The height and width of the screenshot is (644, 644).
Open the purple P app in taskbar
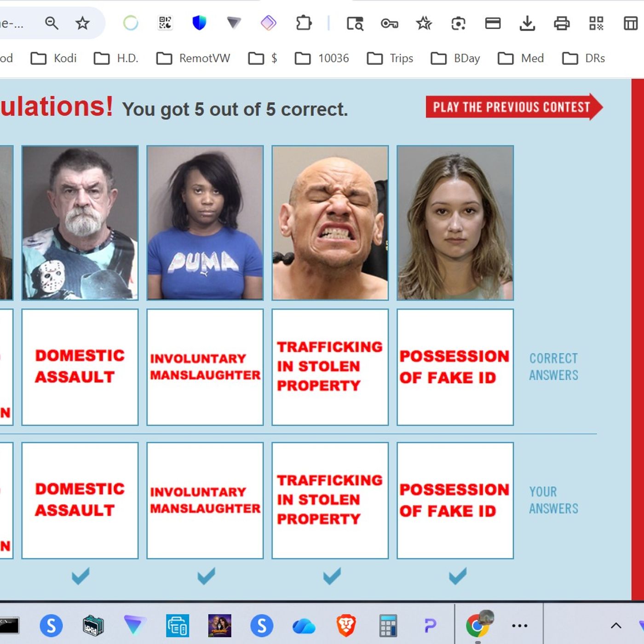[x=430, y=626]
